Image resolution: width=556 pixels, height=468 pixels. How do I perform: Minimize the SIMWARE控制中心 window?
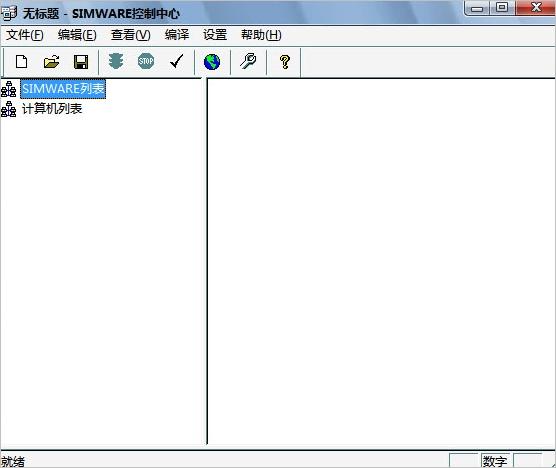point(477,8)
